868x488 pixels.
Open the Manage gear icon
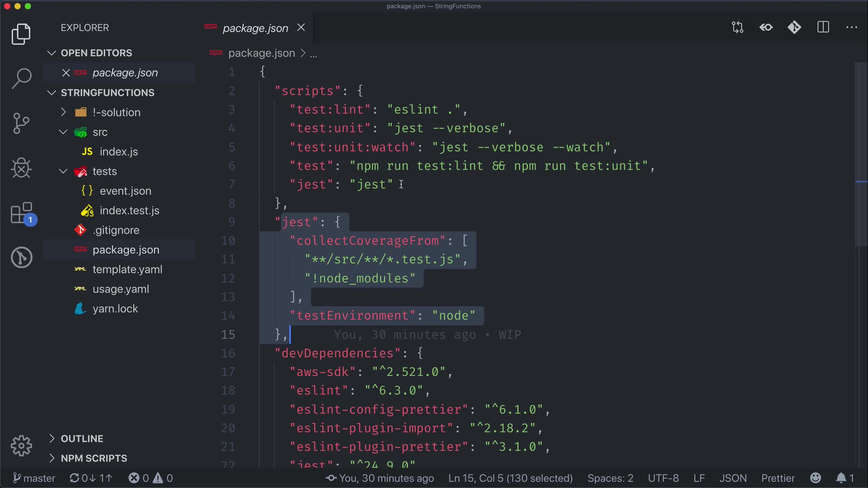pyautogui.click(x=21, y=446)
